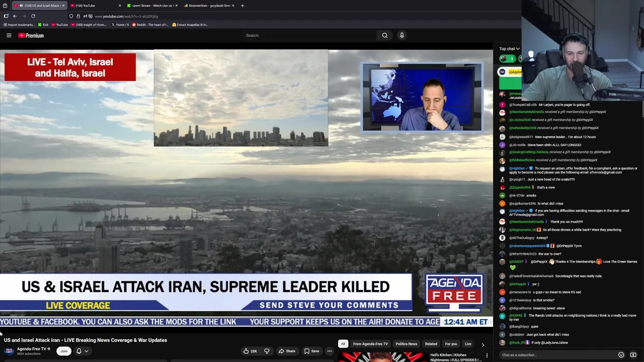Click the shield tracking protection icon
Image resolution: width=644 pixels, height=362 pixels.
click(x=71, y=16)
